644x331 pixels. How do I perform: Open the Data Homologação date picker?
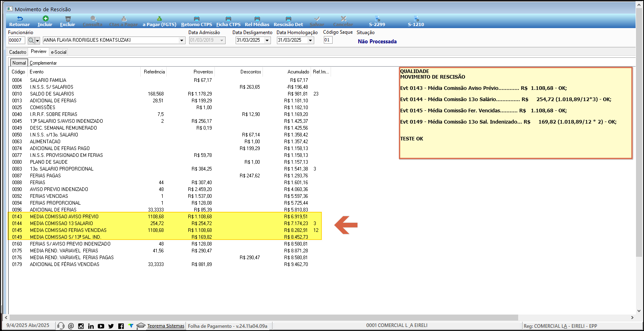[x=310, y=41]
